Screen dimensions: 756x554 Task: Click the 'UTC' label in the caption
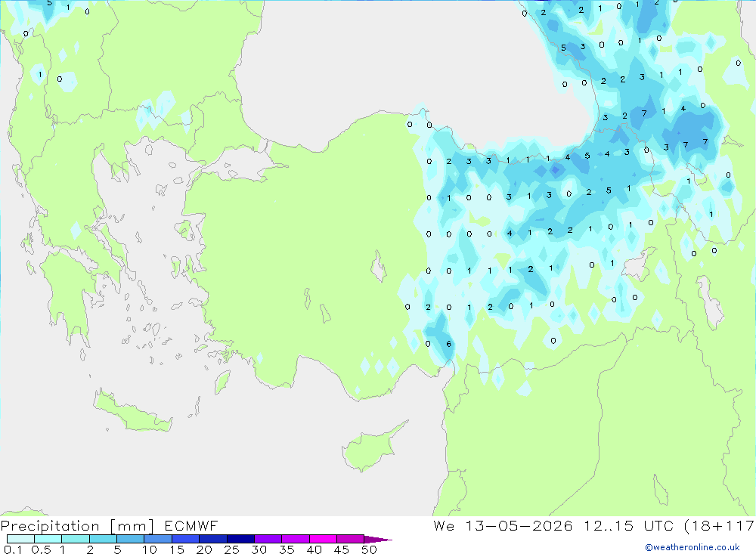(658, 525)
